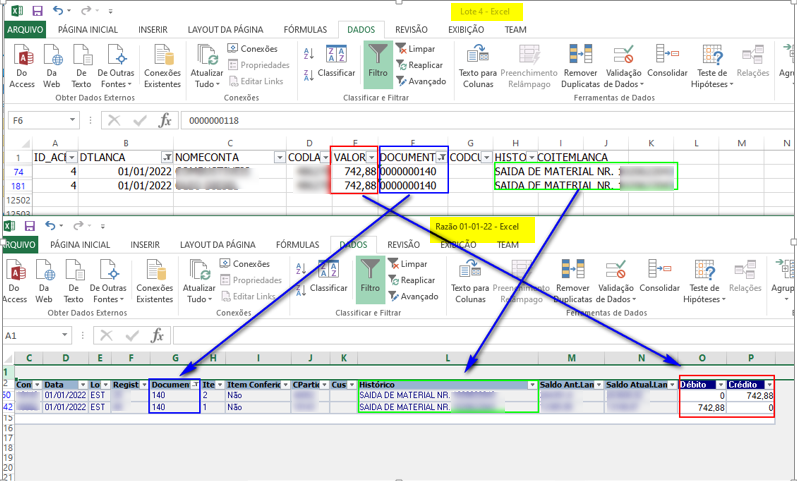Click Do Access icon in Razão window
797x481 pixels.
pyautogui.click(x=14, y=281)
